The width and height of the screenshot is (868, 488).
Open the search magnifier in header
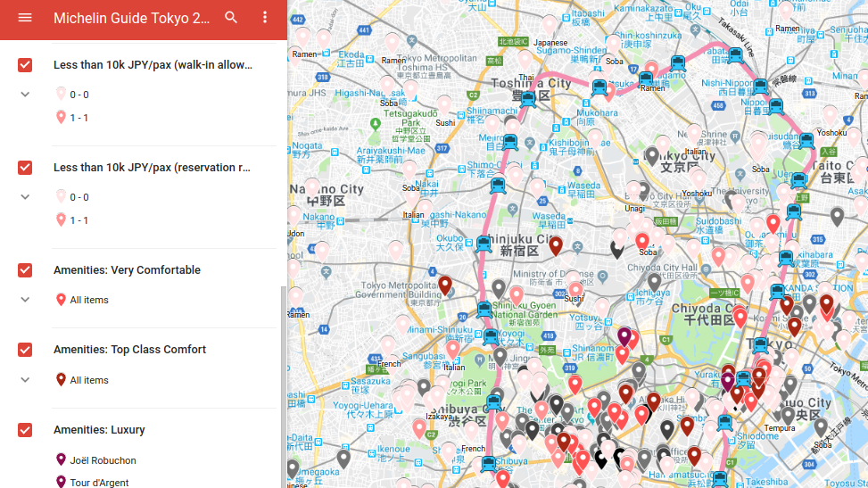click(x=231, y=17)
